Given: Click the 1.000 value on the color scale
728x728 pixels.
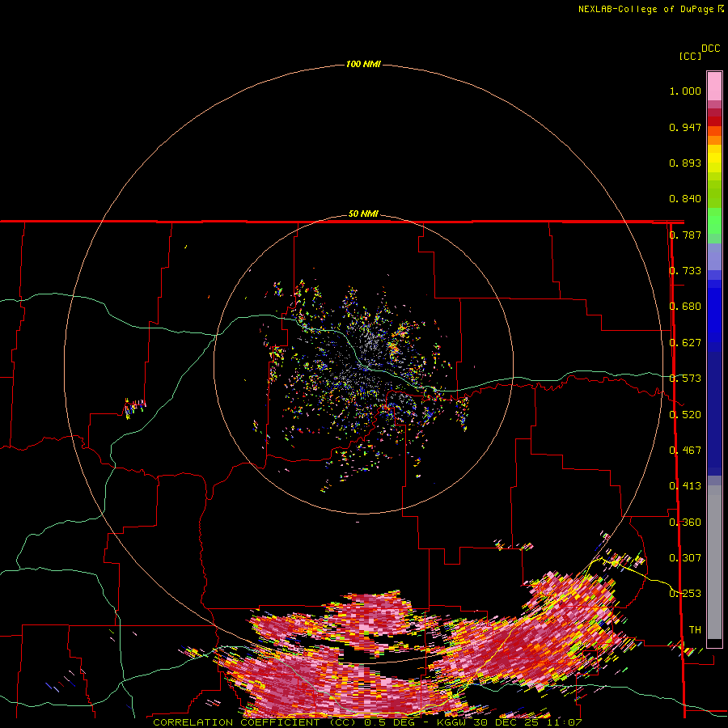Looking at the screenshot, I should tap(685, 91).
